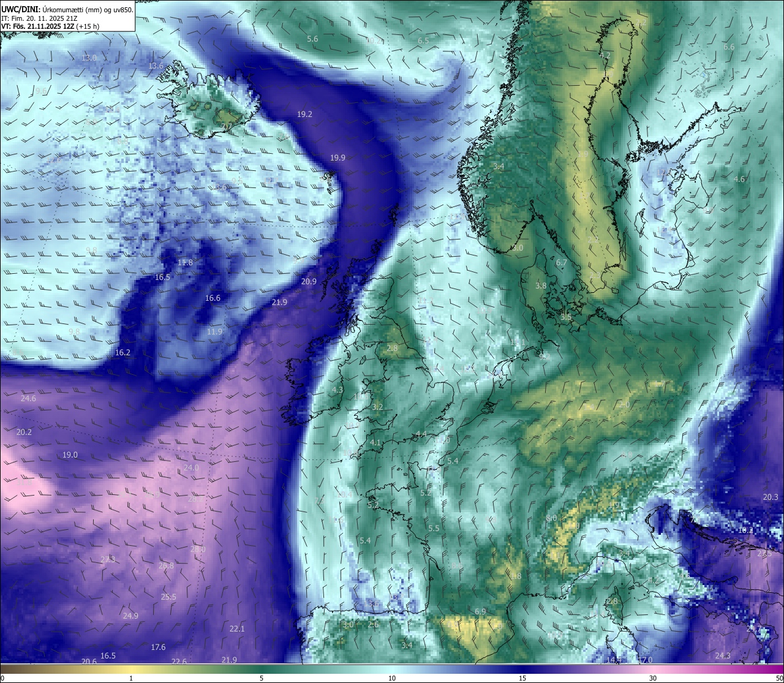Click the UWC/DINI Úrkomumætti title text
784x683 pixels.
(x=67, y=10)
